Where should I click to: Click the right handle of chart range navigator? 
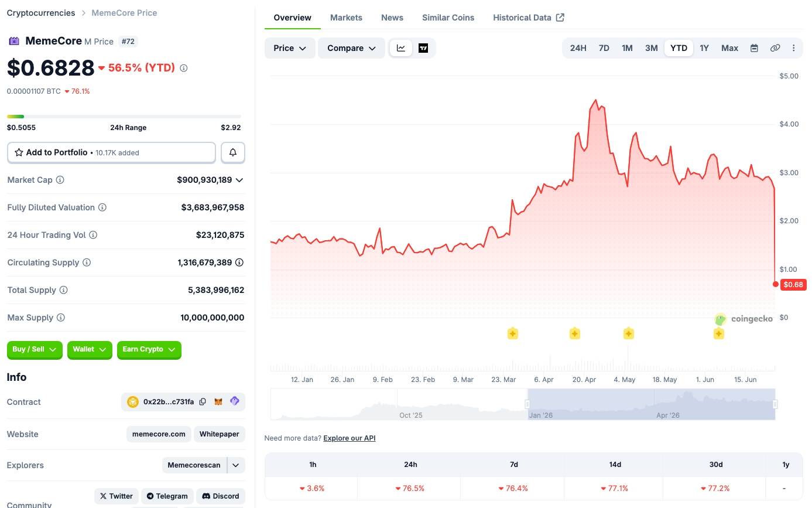click(x=775, y=404)
